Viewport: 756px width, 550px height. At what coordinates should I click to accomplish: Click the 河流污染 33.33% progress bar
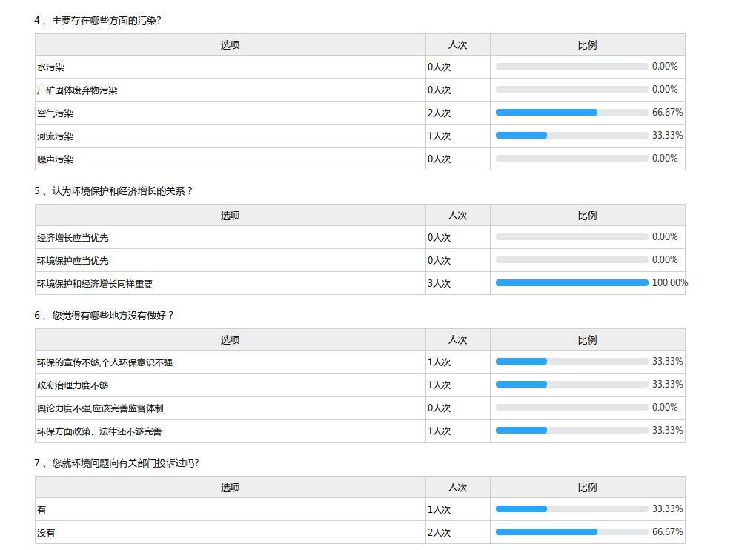(x=571, y=136)
